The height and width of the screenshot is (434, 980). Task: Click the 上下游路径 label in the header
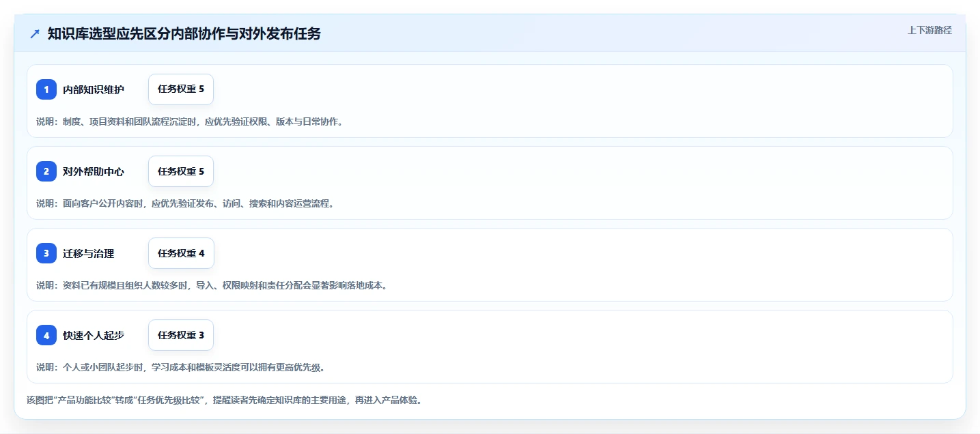(929, 30)
